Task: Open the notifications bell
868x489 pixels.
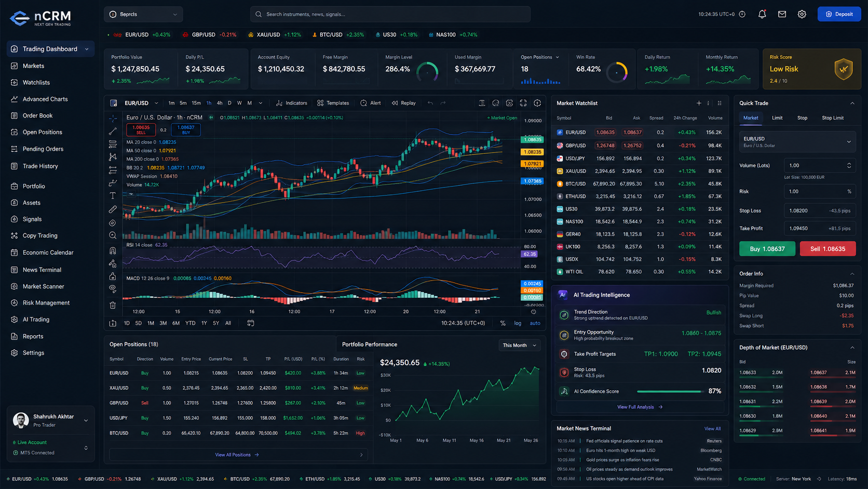Action: [762, 15]
